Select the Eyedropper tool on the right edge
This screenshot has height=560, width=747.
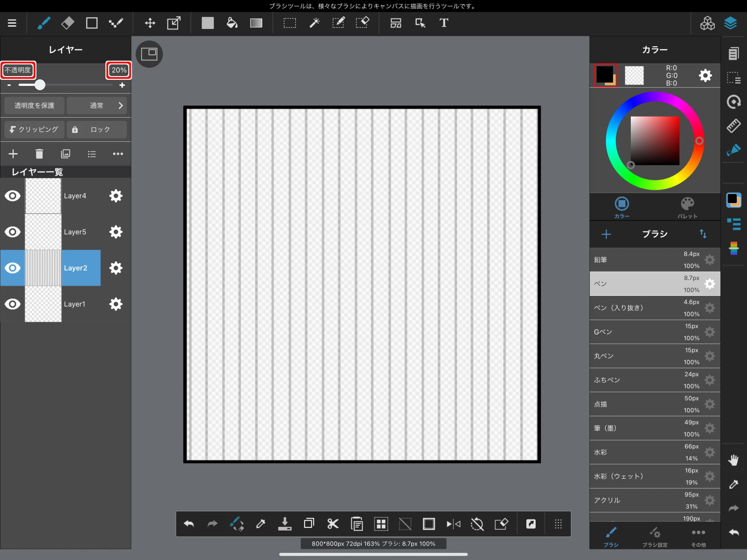733,484
